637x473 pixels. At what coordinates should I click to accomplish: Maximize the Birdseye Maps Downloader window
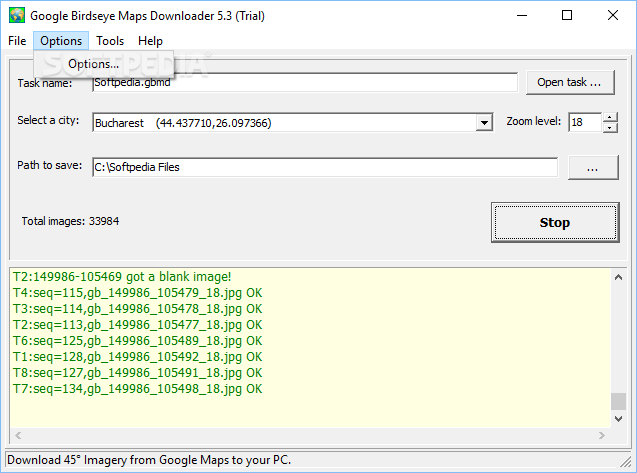click(x=567, y=15)
